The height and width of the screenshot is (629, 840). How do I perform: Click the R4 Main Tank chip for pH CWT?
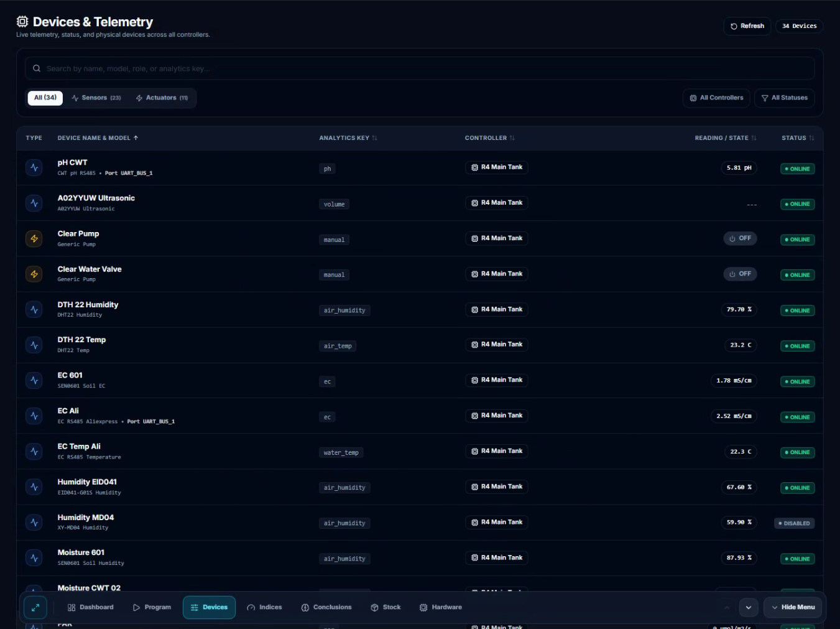[x=497, y=167]
